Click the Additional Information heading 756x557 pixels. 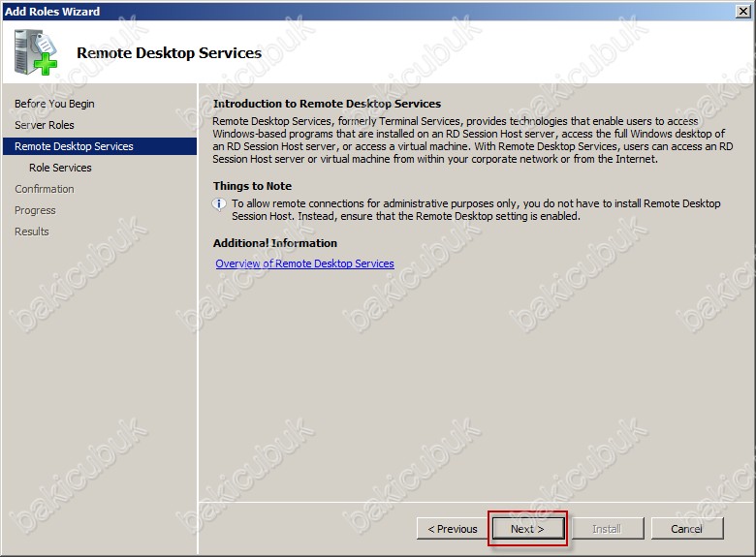(275, 243)
